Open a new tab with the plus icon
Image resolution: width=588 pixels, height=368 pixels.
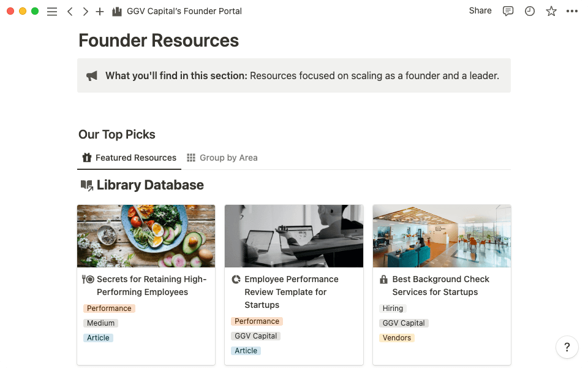(x=100, y=11)
